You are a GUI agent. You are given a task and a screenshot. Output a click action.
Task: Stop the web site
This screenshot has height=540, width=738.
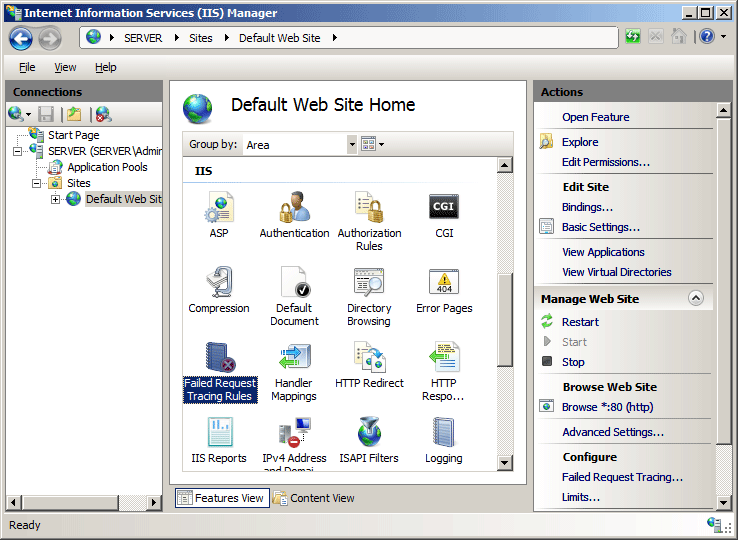573,363
